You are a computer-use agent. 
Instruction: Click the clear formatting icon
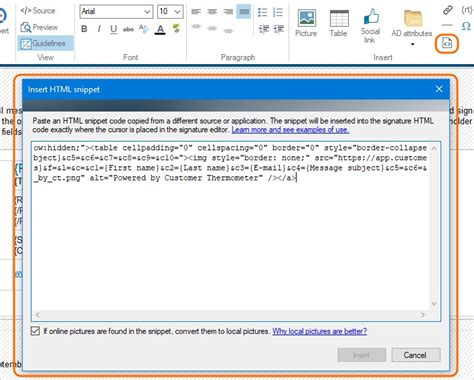(144, 29)
